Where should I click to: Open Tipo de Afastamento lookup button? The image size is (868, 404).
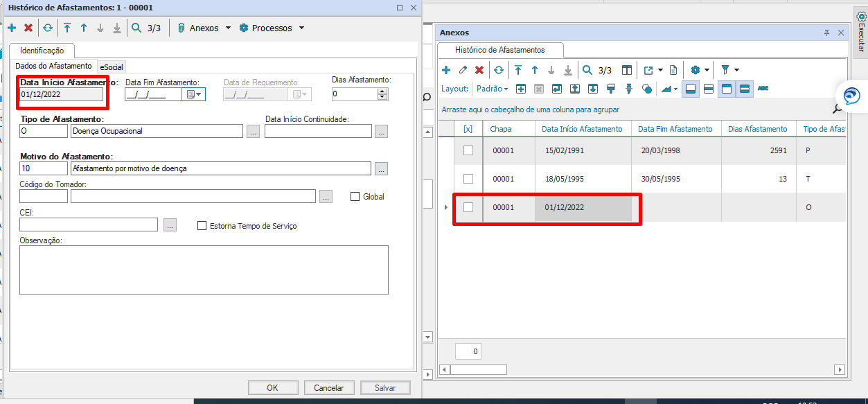(x=253, y=131)
